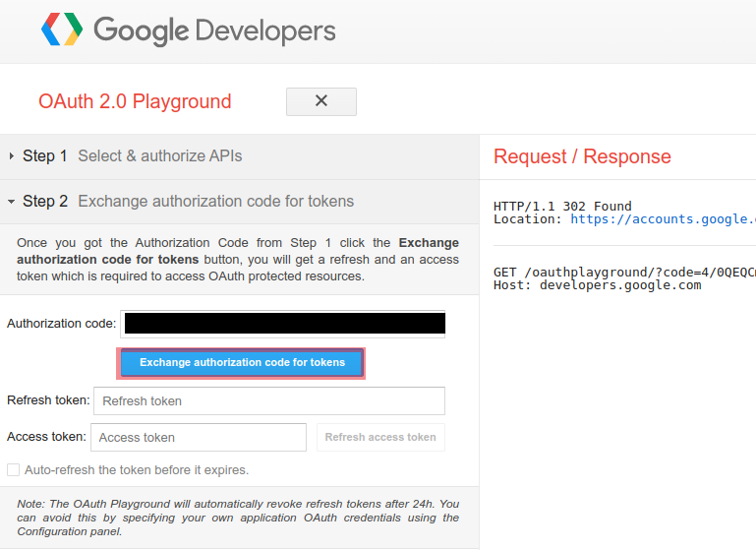Click the OAuth 2.0 Playground title
Viewport: 756px width, 550px height.
pyautogui.click(x=135, y=101)
